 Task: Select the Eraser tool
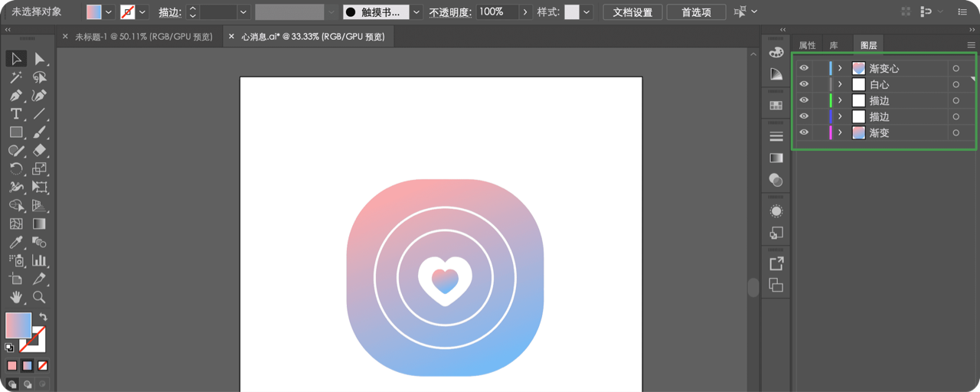coord(40,150)
